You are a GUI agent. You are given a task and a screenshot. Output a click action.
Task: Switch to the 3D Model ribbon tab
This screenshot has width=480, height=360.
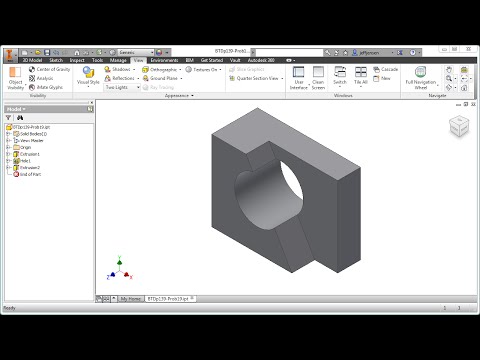(32, 60)
